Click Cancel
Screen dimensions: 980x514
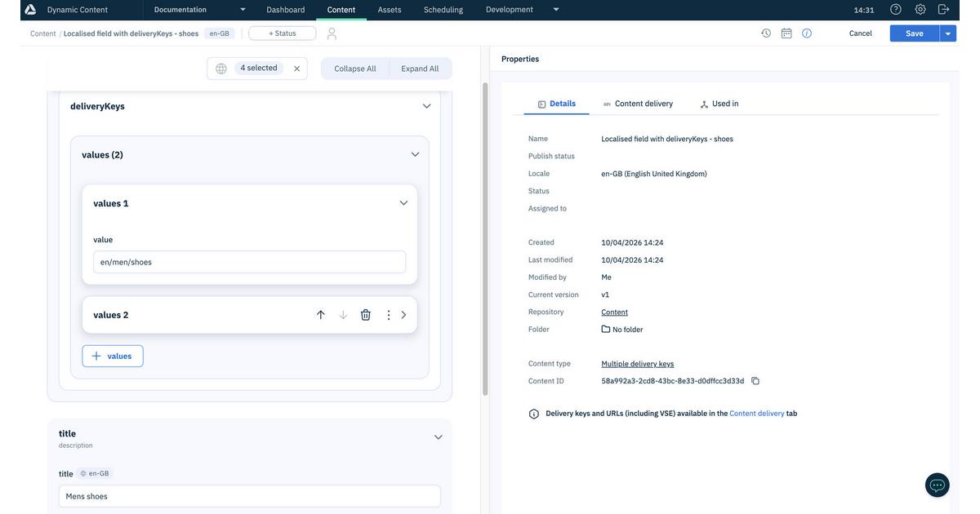click(861, 33)
